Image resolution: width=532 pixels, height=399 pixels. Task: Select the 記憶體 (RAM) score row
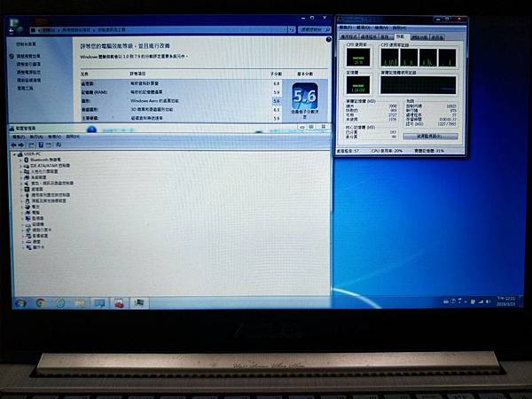point(181,92)
